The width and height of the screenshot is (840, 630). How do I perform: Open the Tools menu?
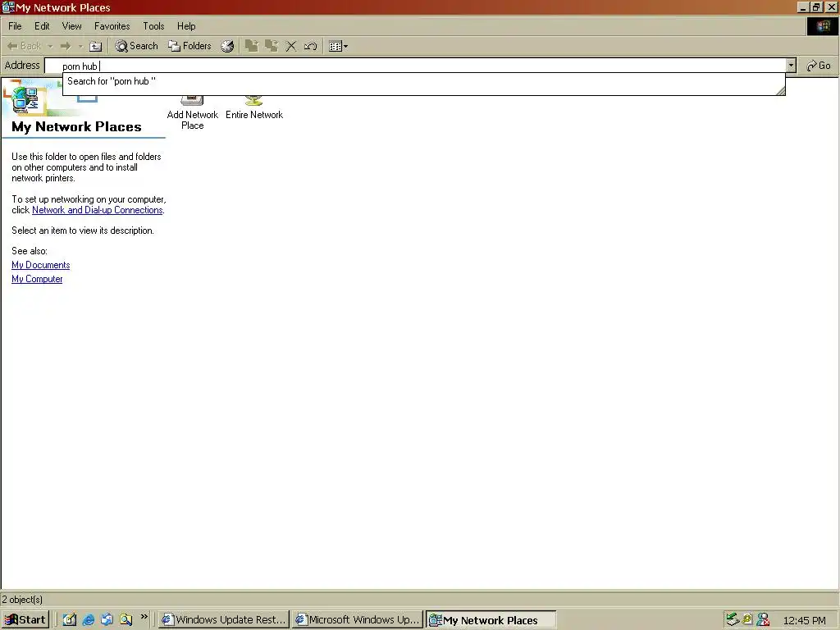153,25
